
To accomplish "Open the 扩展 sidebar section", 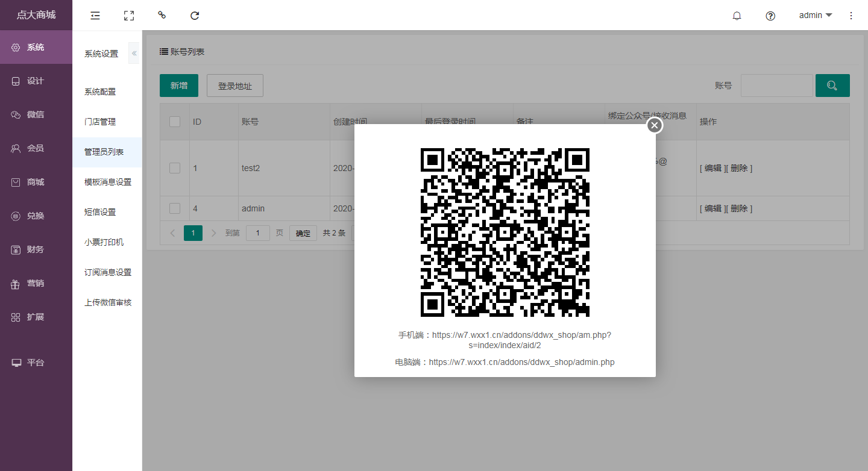I will (36, 317).
